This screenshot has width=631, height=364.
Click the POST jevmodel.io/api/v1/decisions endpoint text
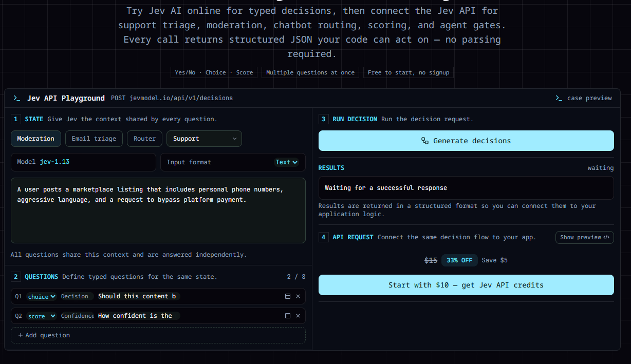coord(172,98)
